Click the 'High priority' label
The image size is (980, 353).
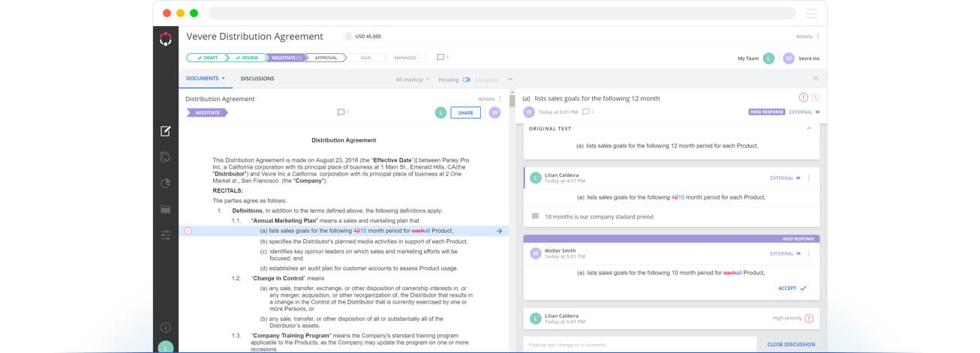pos(787,319)
